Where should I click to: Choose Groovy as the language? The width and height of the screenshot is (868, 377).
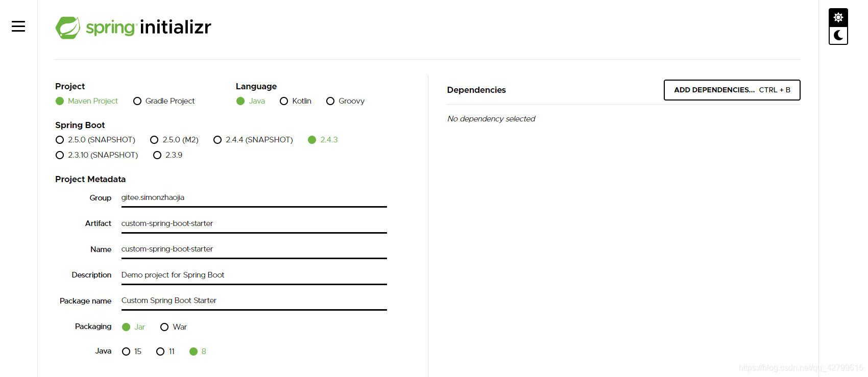pos(346,101)
